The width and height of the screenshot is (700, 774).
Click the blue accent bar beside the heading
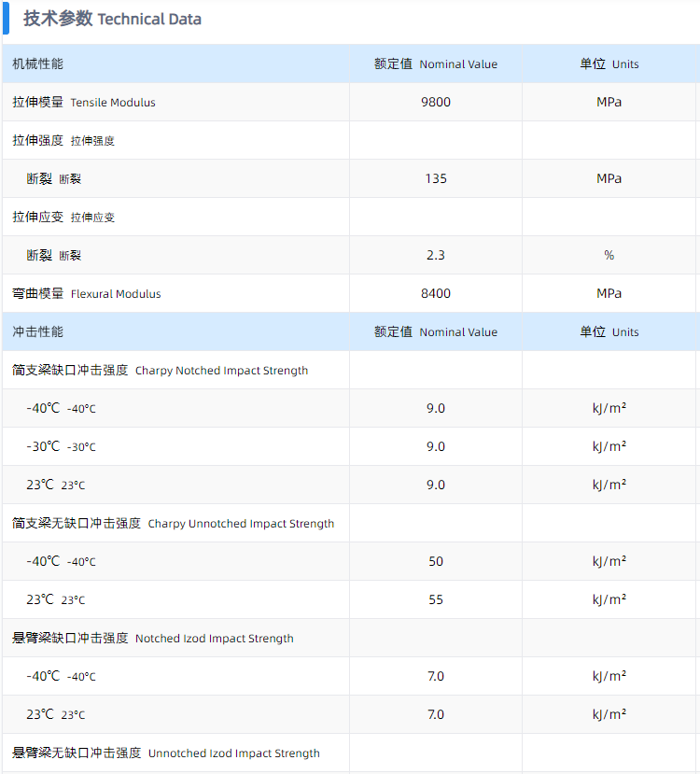coord(6,19)
